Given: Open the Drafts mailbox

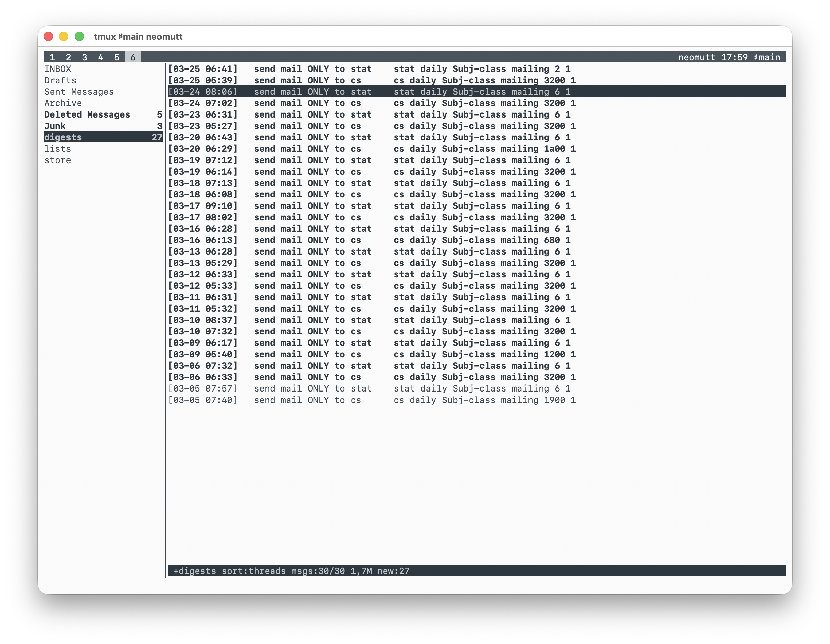Looking at the screenshot, I should click(60, 80).
